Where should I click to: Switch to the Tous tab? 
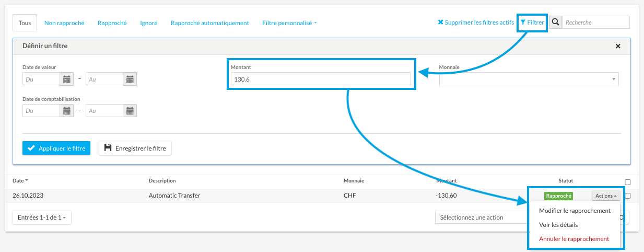pyautogui.click(x=25, y=23)
